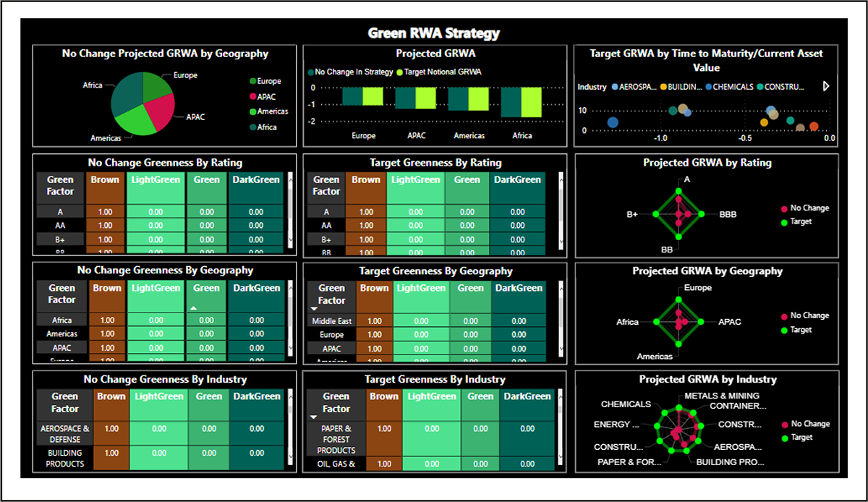This screenshot has width=868, height=502.
Task: Click No Change legend dot in Projected GRWA by Industry
Action: coord(784,425)
